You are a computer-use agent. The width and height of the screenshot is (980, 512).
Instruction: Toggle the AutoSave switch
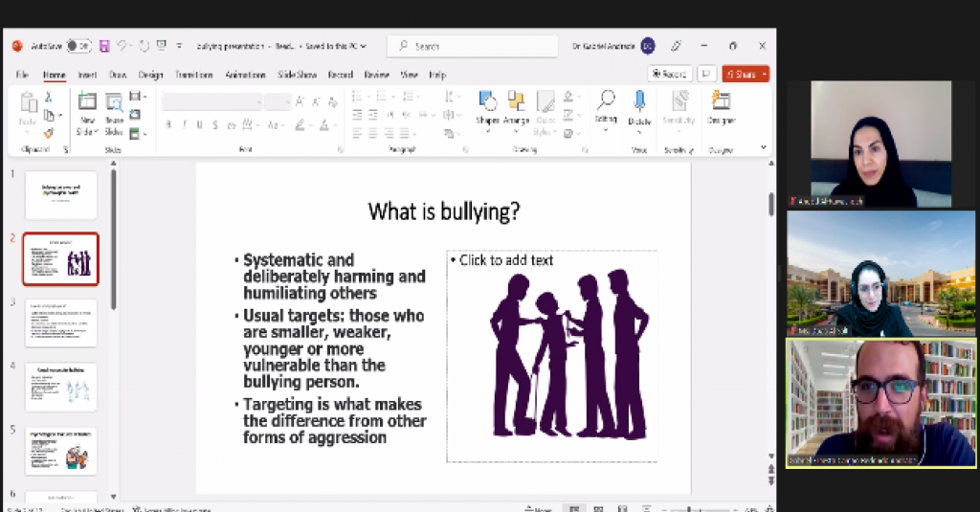[78, 45]
